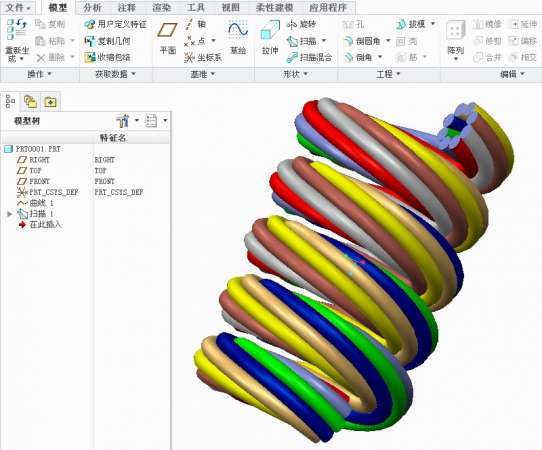Open the 获取数据 (Get Data) group dropdown
The image size is (542, 450).
pos(115,74)
